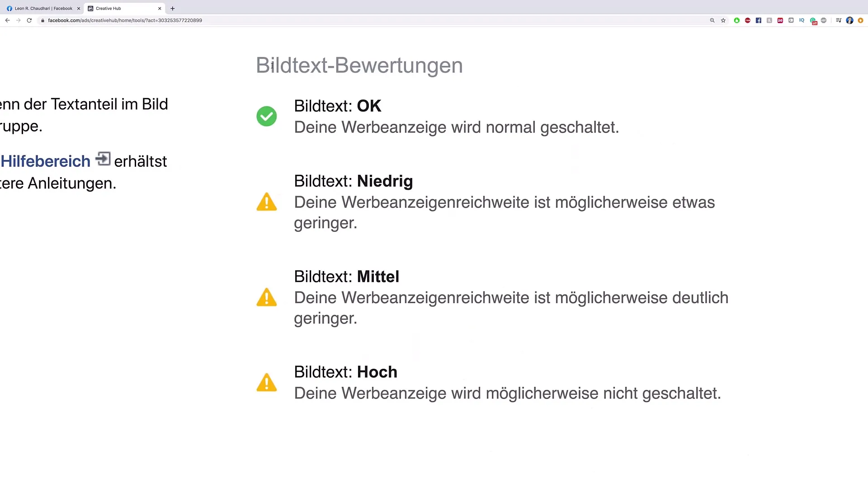The height and width of the screenshot is (488, 868).
Task: Switch to the Leon R. Chaudhari Facebook tab
Action: (43, 8)
